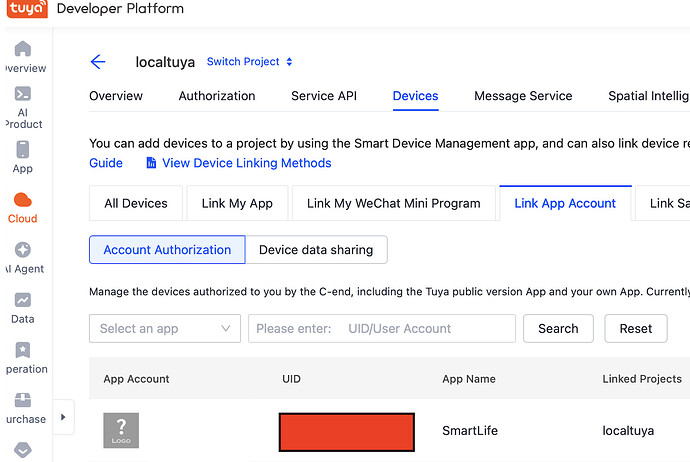Viewport: 690px width, 462px height.
Task: Click the App Name column header
Action: 469,379
